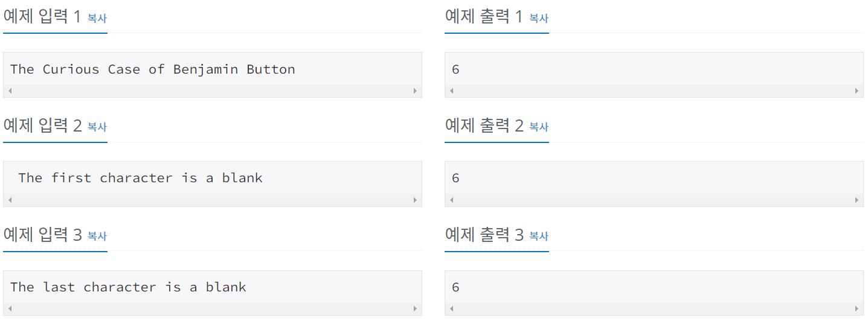868x321 pixels.
Task: Click right scroll arrow under Benjamin Button input
Action: pyautogui.click(x=416, y=91)
